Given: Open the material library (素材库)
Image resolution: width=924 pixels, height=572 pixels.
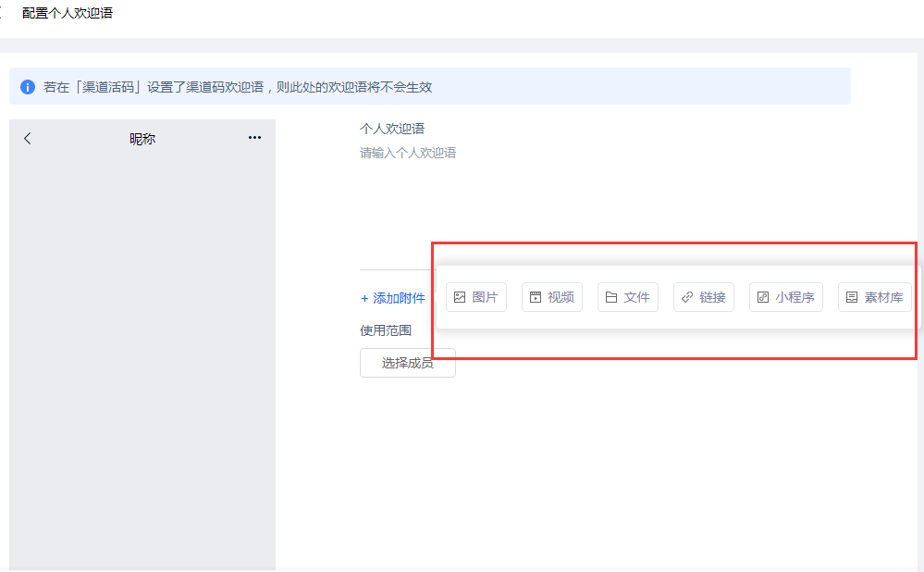Looking at the screenshot, I should [x=875, y=297].
